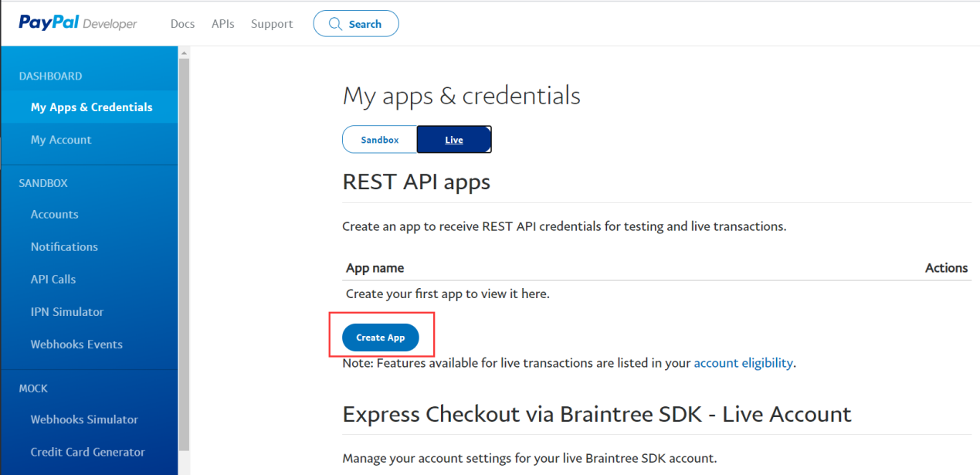Click Express Checkout via Braintree SDK heading
Image resolution: width=980 pixels, height=475 pixels.
597,414
